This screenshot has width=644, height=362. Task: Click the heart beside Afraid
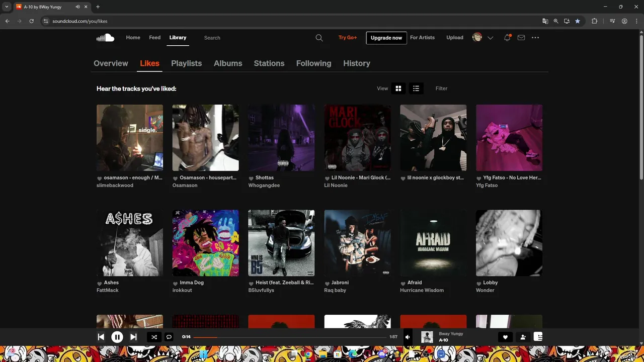403,283
